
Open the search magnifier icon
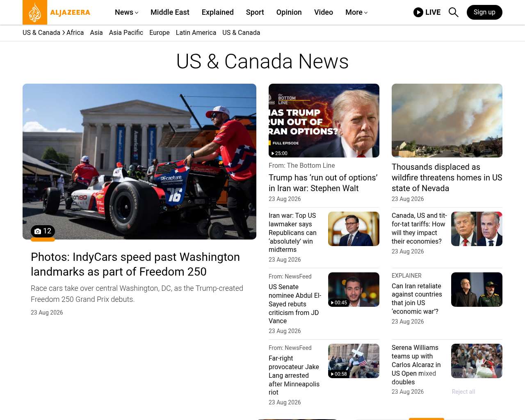tap(453, 12)
